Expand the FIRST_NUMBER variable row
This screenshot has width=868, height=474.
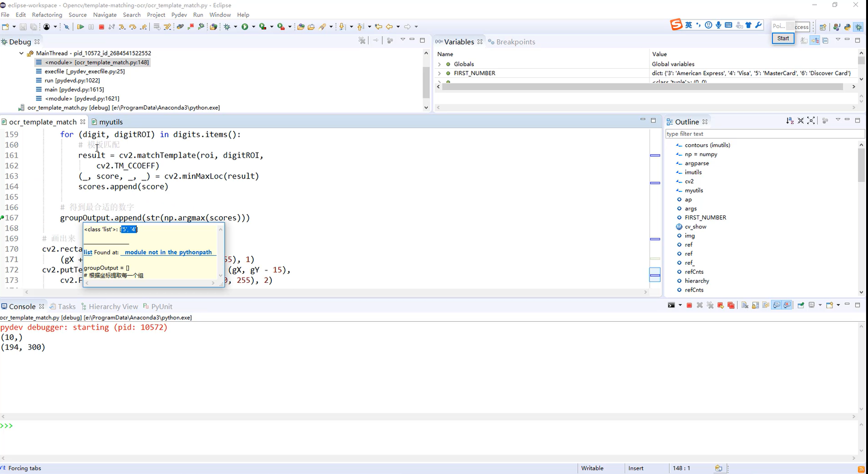(439, 73)
